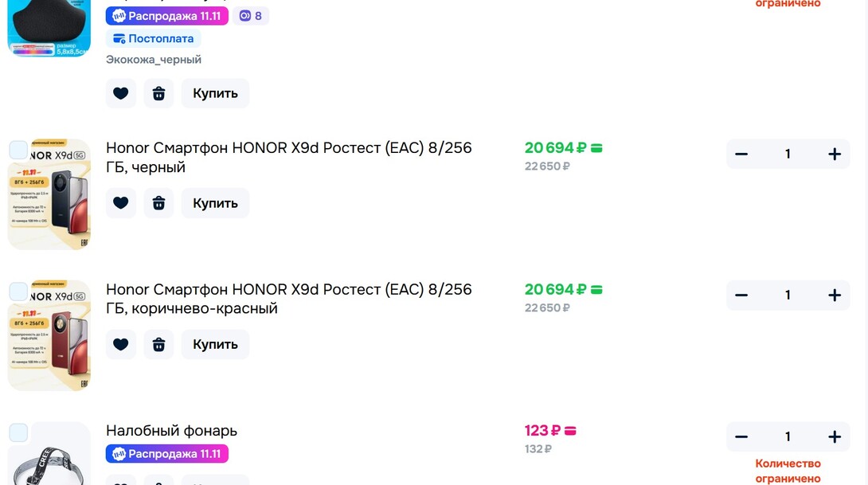Add black Honor X9d to favorites
This screenshot has height=485, width=868.
(120, 203)
